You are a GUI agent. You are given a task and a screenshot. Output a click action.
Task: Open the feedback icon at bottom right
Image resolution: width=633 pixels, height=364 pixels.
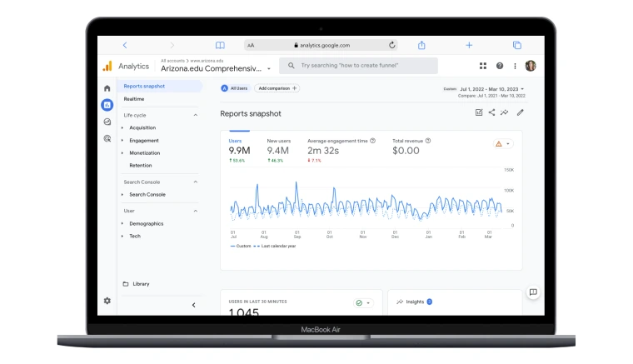(533, 292)
